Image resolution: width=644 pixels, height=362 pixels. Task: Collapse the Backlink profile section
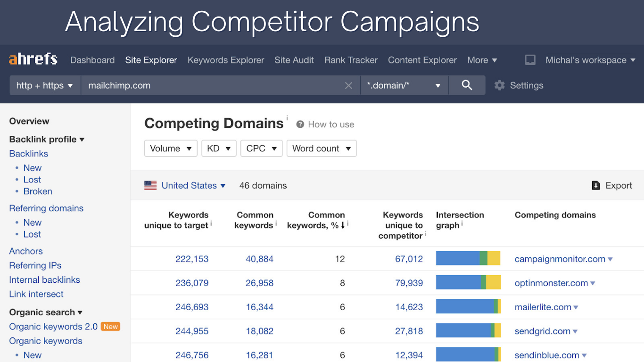click(47, 139)
